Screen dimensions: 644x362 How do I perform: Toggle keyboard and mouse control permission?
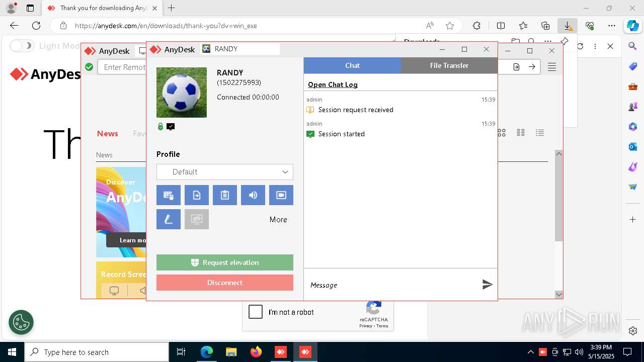169,195
